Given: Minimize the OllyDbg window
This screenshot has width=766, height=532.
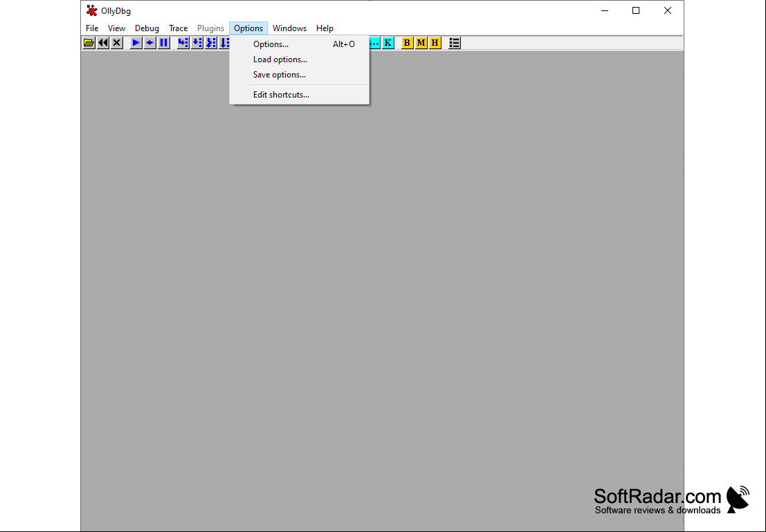Looking at the screenshot, I should (x=605, y=11).
